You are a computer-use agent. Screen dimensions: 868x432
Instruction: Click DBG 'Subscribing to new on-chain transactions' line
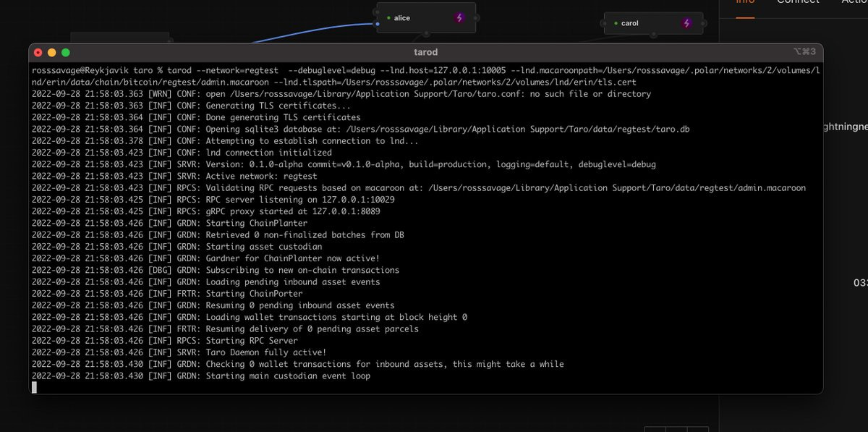coord(216,270)
